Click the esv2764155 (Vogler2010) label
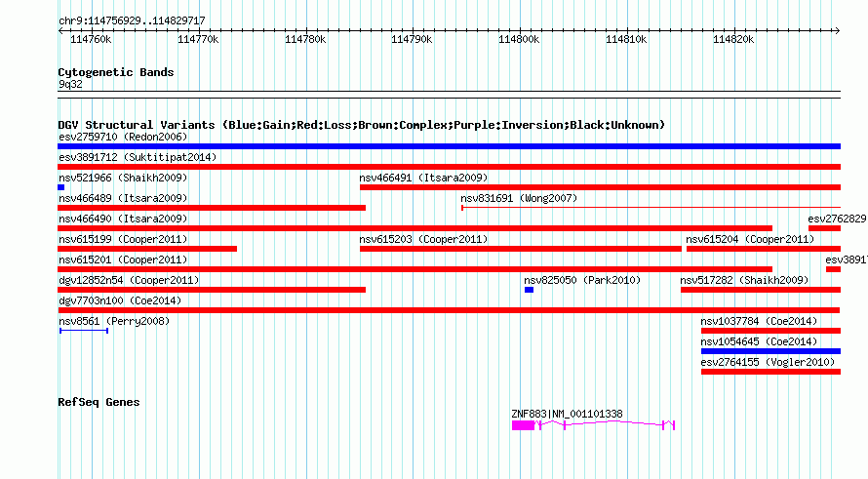The image size is (868, 479). click(768, 362)
